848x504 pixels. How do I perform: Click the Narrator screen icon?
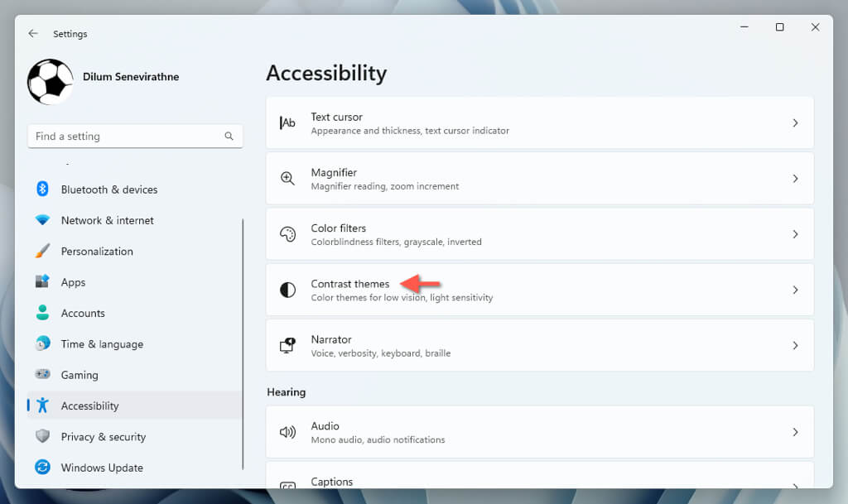[287, 345]
